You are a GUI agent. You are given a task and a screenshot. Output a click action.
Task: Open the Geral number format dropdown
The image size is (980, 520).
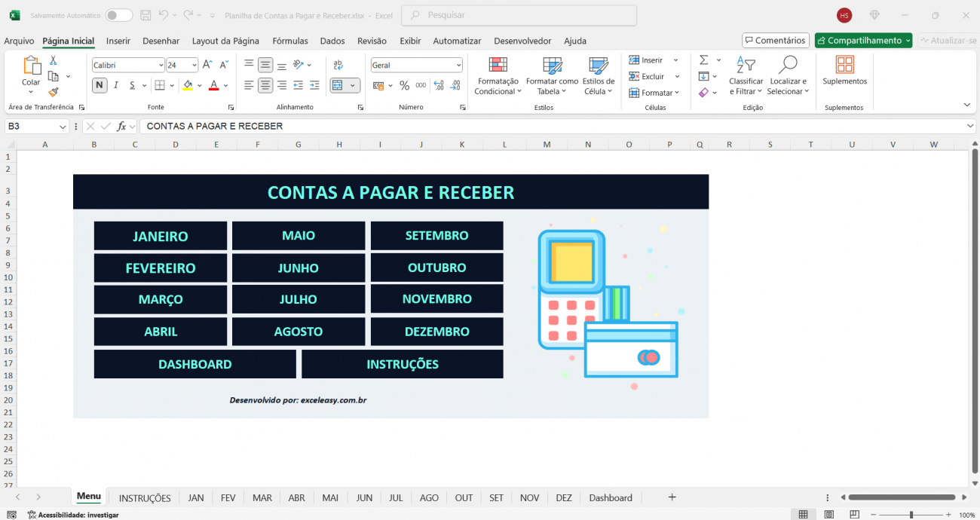[x=458, y=66]
